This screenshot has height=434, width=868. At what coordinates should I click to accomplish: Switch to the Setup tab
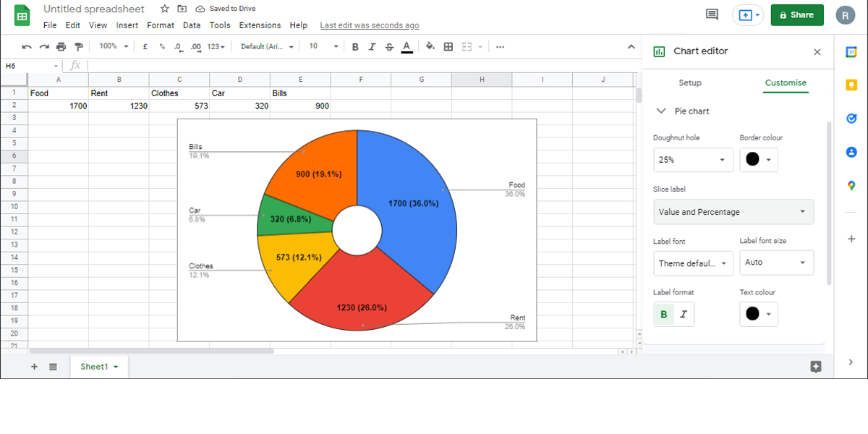[690, 82]
